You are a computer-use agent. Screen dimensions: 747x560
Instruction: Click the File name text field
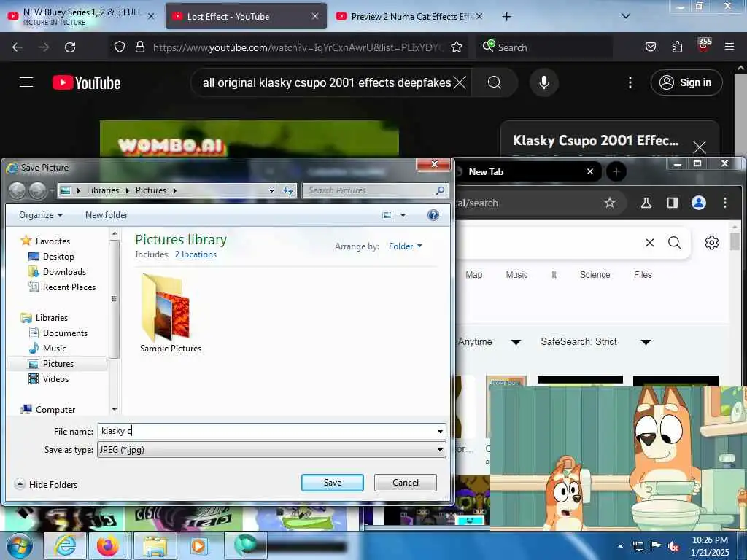point(266,431)
